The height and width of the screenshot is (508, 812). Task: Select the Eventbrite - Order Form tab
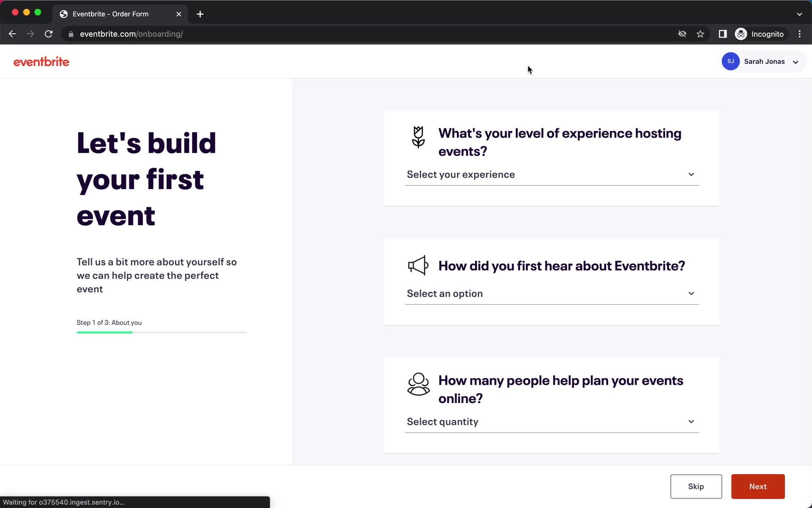click(x=121, y=14)
